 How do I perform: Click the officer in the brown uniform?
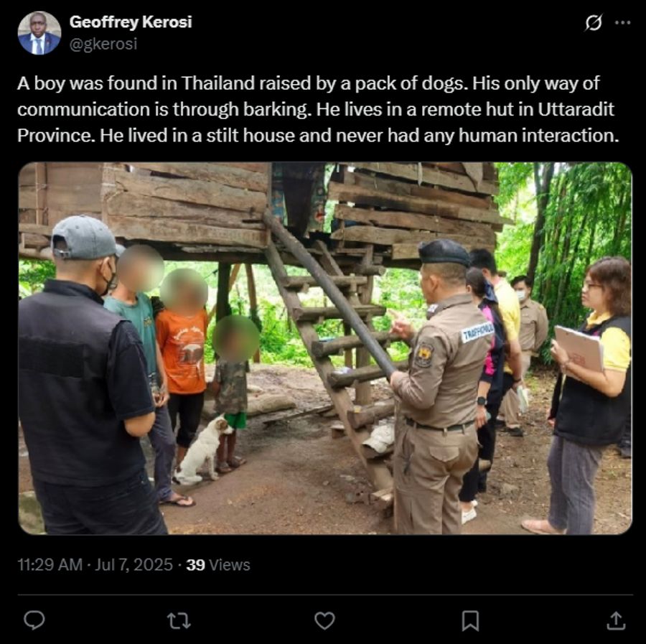click(440, 387)
